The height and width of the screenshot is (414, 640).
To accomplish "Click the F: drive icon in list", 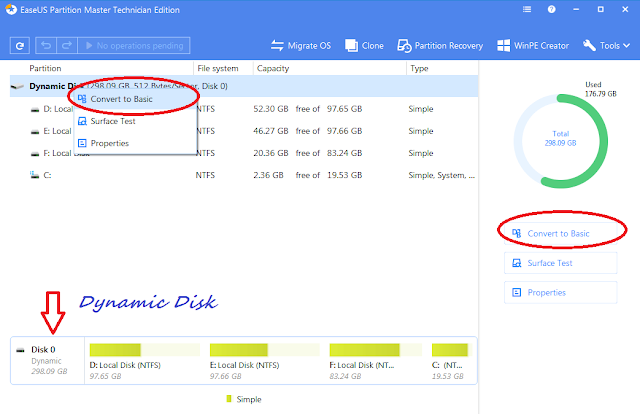I will [x=35, y=154].
